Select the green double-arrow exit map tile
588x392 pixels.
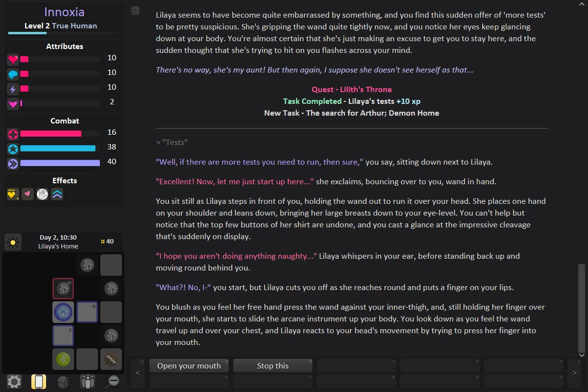(63, 359)
